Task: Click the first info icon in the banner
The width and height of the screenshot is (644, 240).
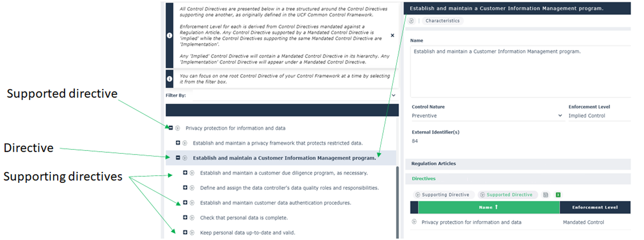Action: (x=170, y=35)
